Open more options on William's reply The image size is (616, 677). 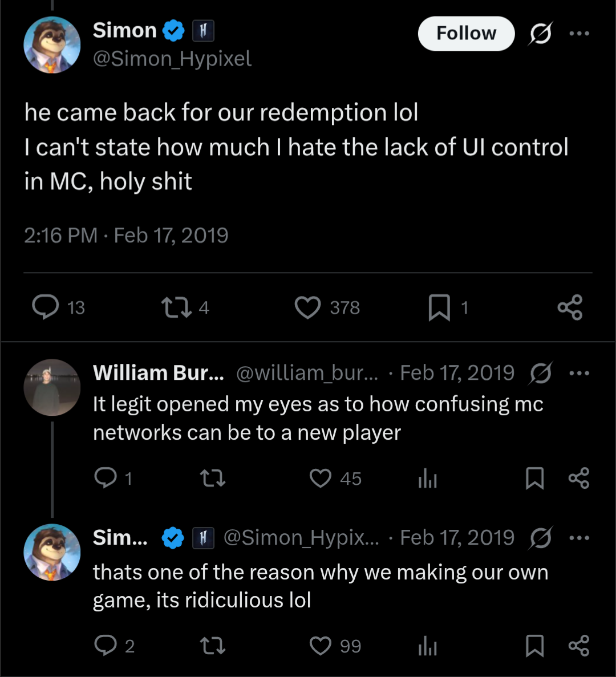[x=579, y=374]
